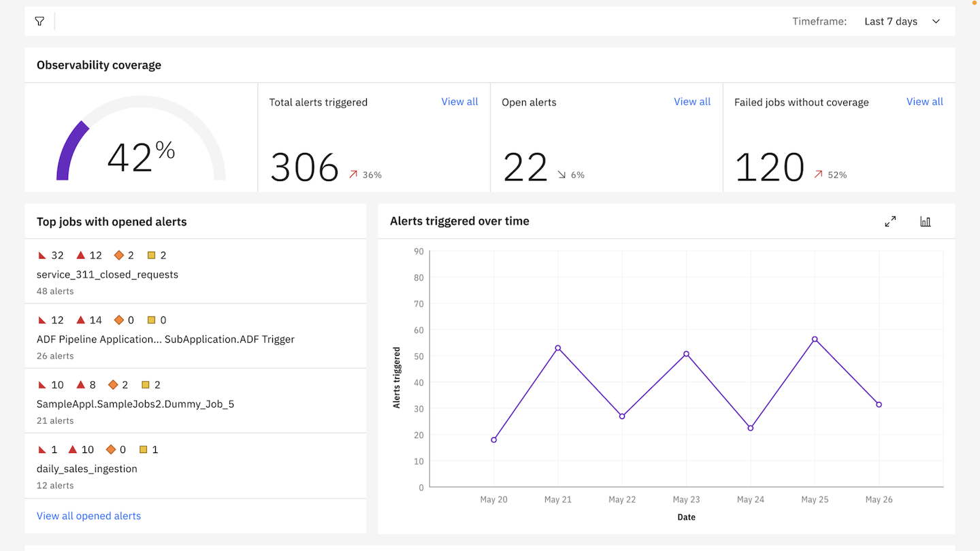Click chevron next to Last 7 days
This screenshot has height=551, width=980.
pyautogui.click(x=936, y=22)
